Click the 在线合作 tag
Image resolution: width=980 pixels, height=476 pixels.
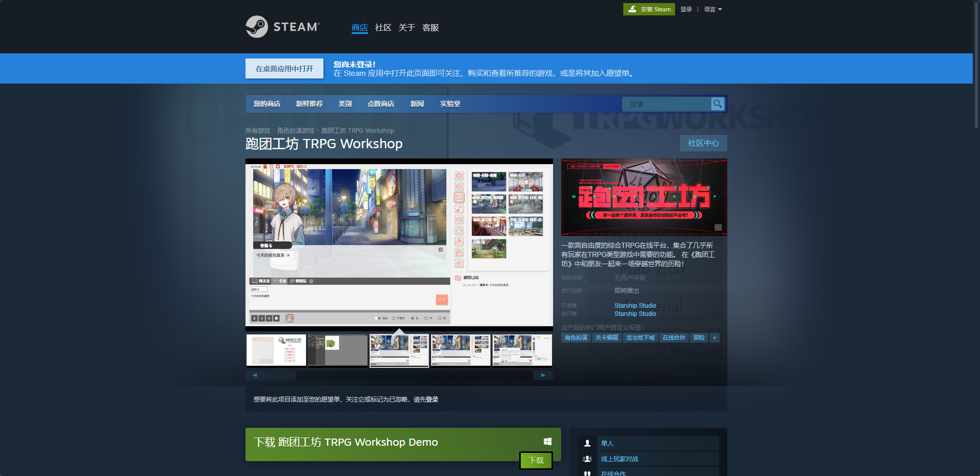click(673, 338)
